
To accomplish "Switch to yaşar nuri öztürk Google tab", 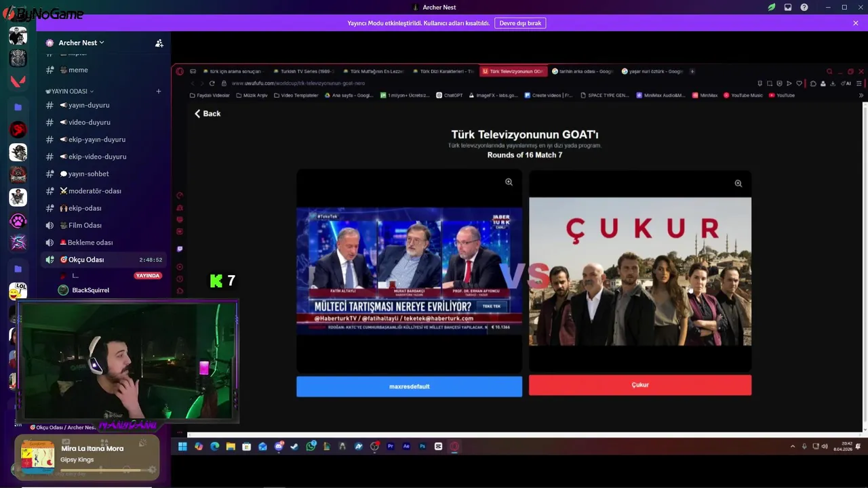I will [651, 71].
